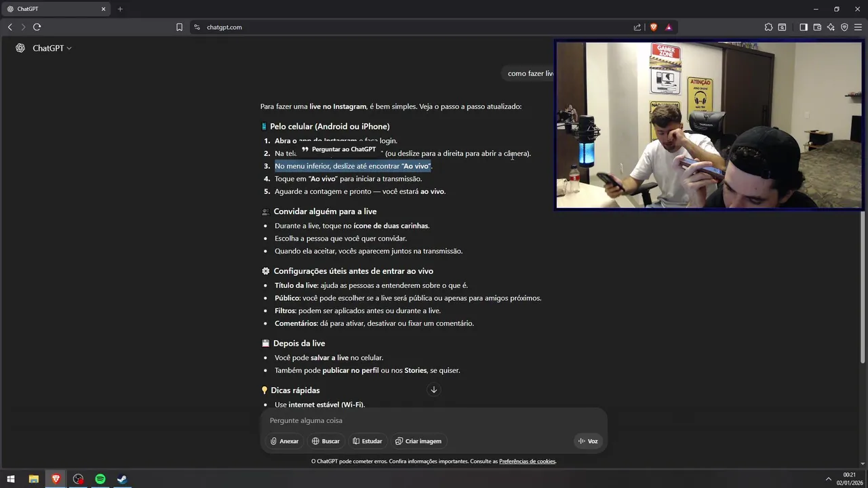Click heading 'Dicas rápidas'
868x488 pixels.
295,390
